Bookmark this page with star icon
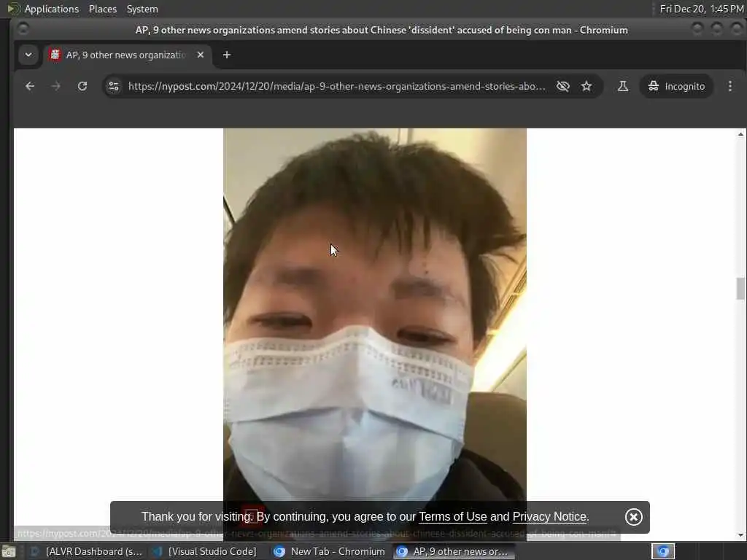The height and width of the screenshot is (560, 747). [587, 86]
